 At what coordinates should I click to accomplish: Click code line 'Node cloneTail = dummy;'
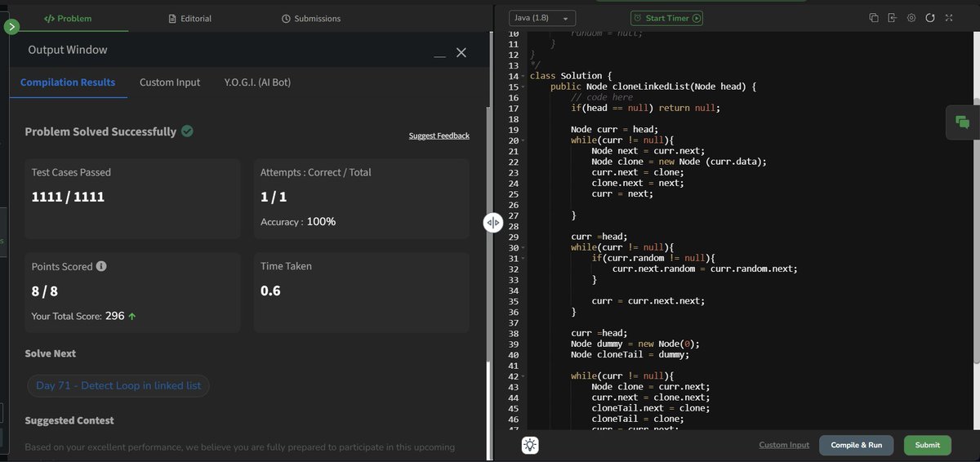[630, 354]
